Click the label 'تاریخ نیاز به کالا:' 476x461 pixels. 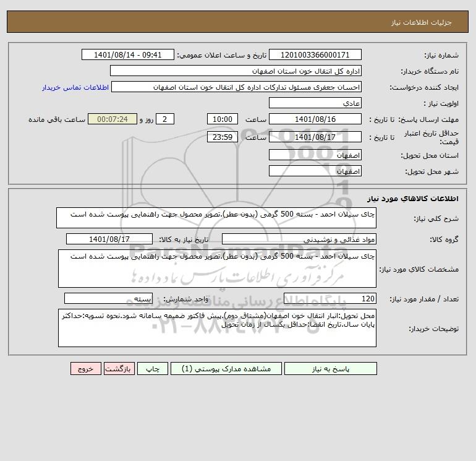coord(184,239)
